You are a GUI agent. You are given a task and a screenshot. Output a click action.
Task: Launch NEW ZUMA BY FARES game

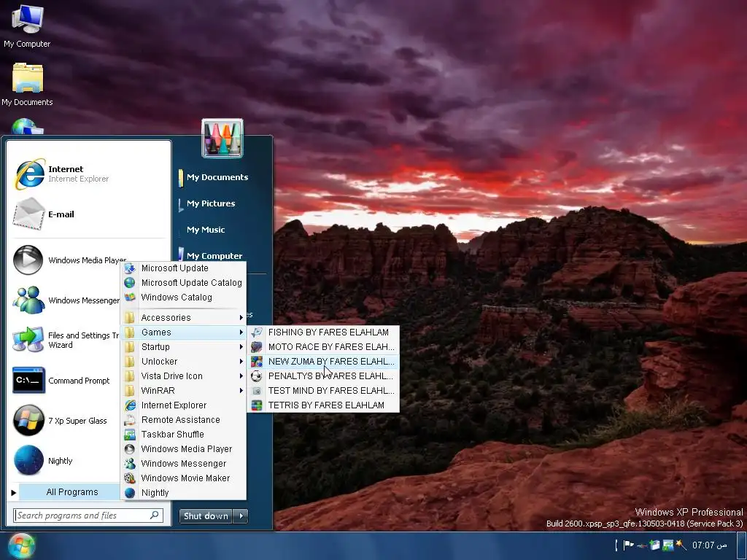[323, 362]
